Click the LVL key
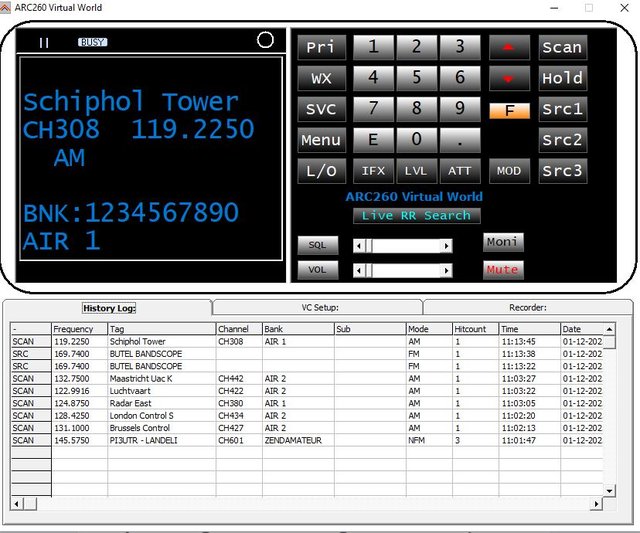The width and height of the screenshot is (640, 533). click(416, 171)
